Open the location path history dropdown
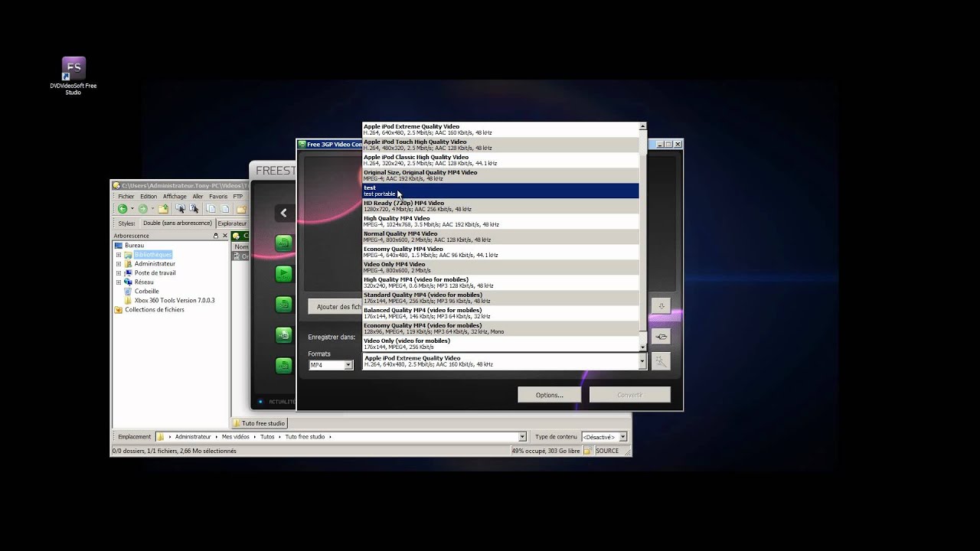Viewport: 980px width, 551px height. (523, 437)
